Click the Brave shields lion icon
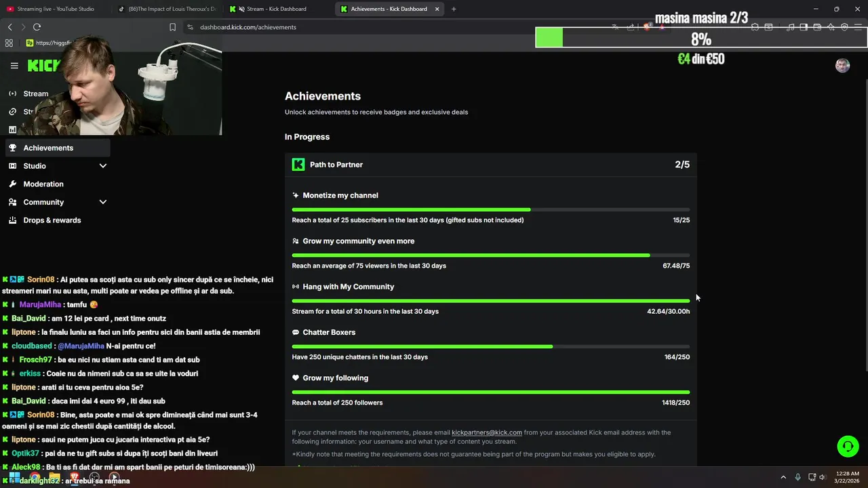Viewport: 868px width, 488px height. point(647,27)
